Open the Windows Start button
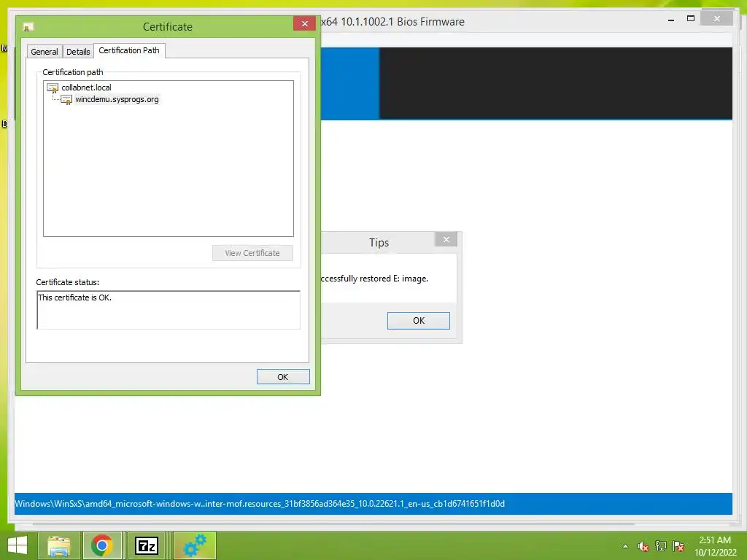 pyautogui.click(x=18, y=545)
